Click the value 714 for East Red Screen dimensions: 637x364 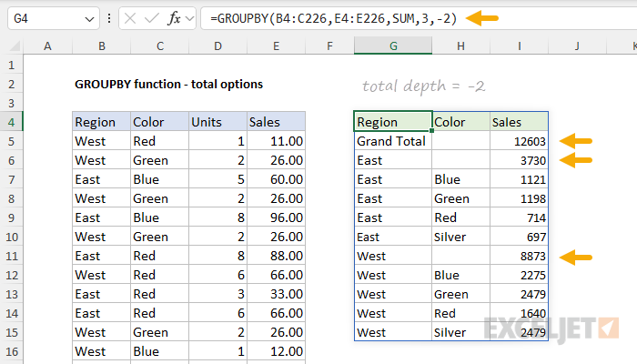point(520,217)
